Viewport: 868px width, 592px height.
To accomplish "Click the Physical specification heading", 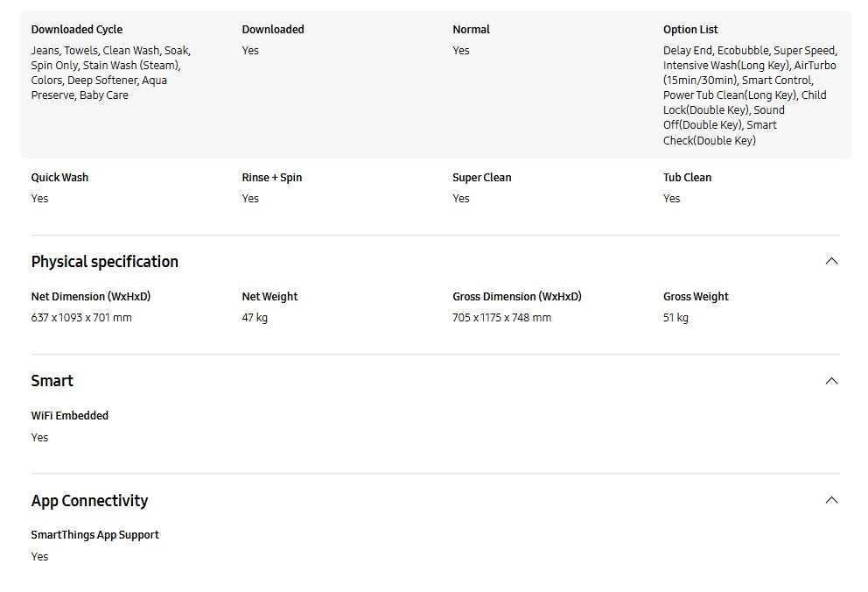I will pos(104,262).
